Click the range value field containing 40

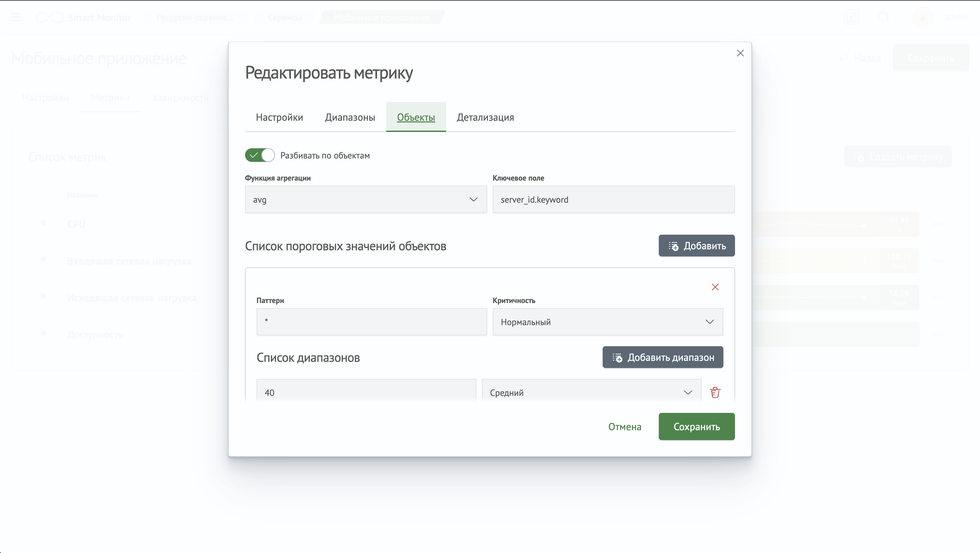click(366, 390)
